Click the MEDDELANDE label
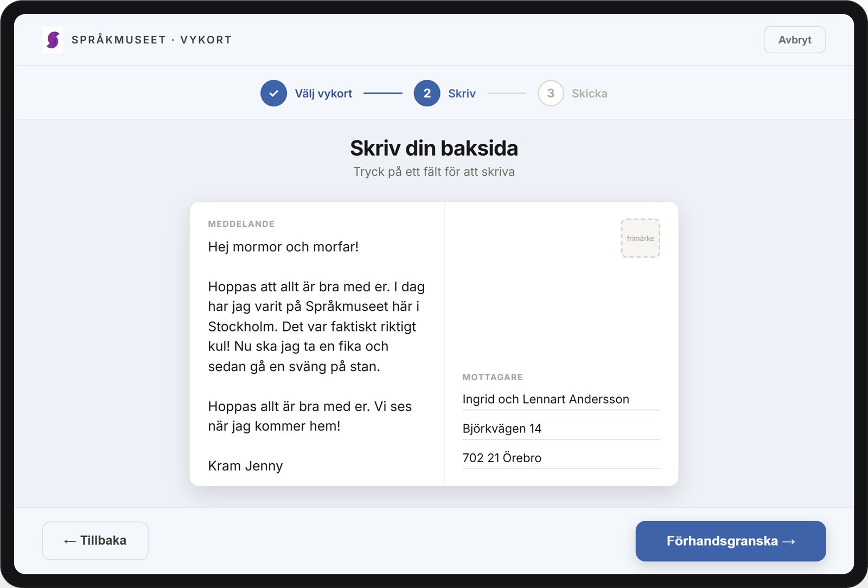The width and height of the screenshot is (868, 588). pos(241,224)
